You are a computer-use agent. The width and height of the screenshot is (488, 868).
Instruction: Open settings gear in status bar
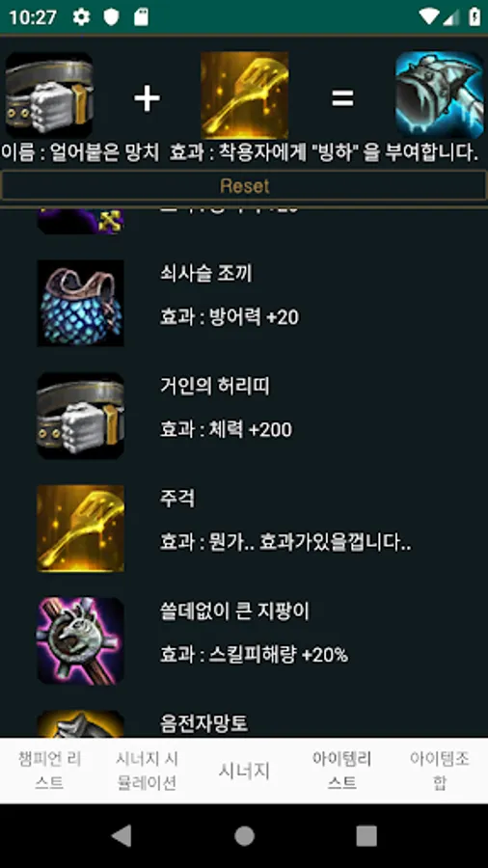[x=81, y=17]
